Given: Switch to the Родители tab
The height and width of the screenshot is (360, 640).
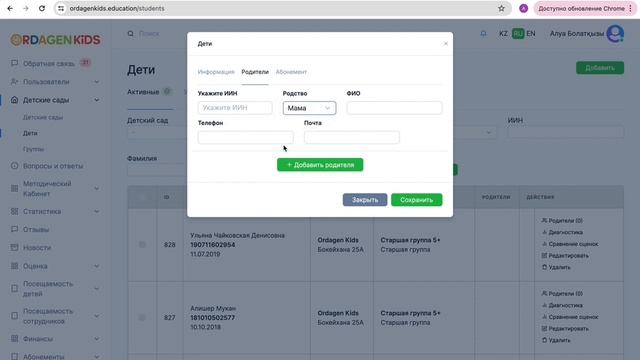Looking at the screenshot, I should click(x=255, y=72).
